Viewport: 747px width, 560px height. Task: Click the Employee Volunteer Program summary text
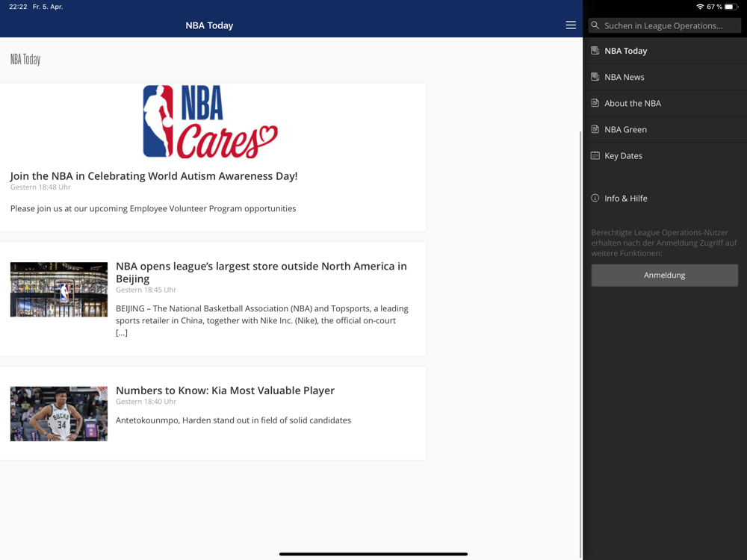153,208
